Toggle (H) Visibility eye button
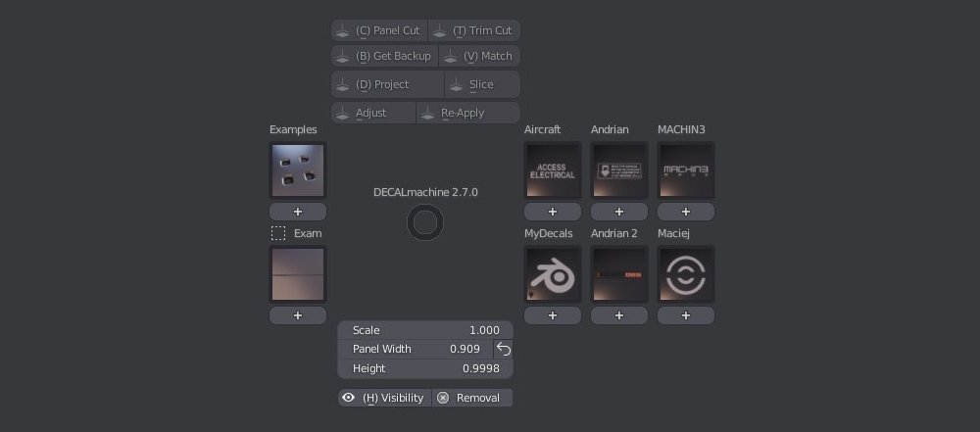Image resolution: width=980 pixels, height=432 pixels. pos(384,398)
